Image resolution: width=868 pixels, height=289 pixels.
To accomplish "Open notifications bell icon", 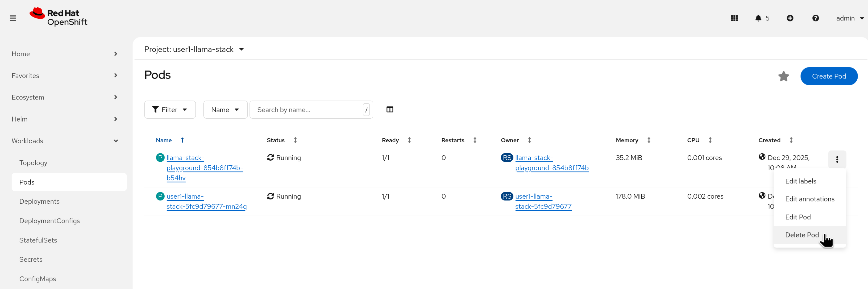I will [x=758, y=18].
